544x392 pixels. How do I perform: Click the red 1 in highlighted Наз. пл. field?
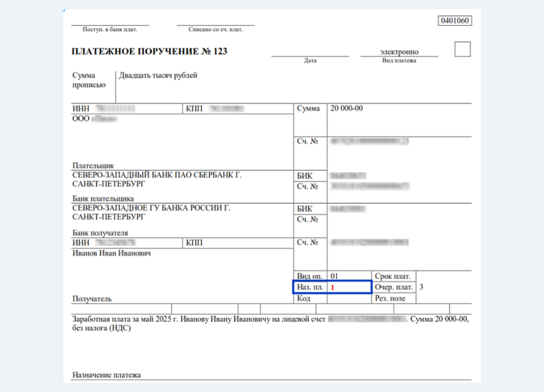pyautogui.click(x=333, y=287)
